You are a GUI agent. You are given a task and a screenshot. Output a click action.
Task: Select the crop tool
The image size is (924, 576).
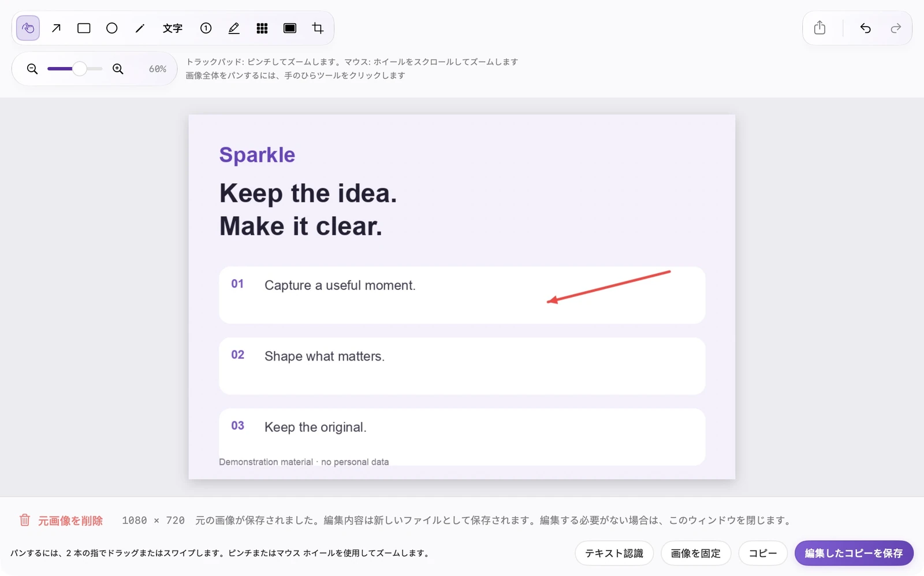[318, 28]
